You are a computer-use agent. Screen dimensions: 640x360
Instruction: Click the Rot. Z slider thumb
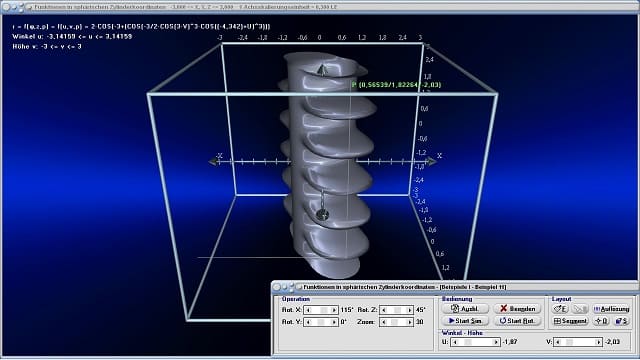[x=398, y=310]
